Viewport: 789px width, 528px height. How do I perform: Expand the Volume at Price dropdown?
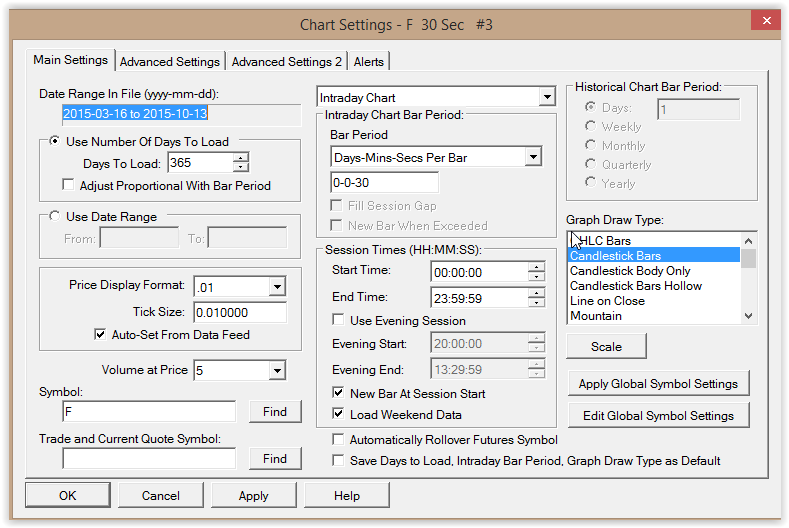(x=276, y=371)
